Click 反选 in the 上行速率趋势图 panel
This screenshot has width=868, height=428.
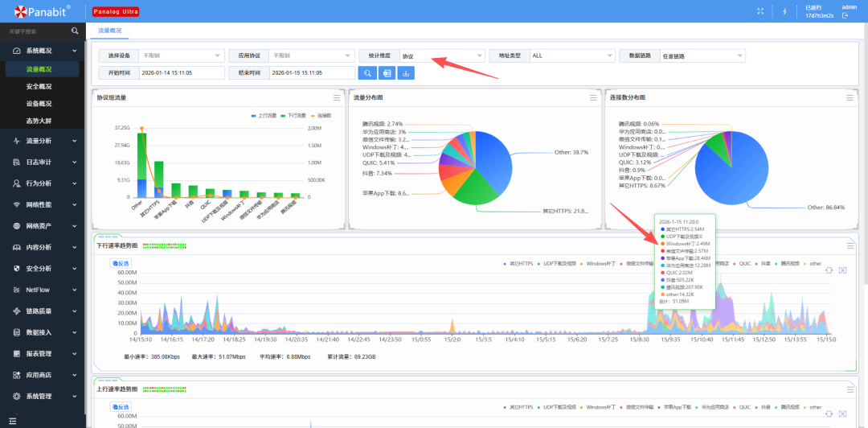121,408
